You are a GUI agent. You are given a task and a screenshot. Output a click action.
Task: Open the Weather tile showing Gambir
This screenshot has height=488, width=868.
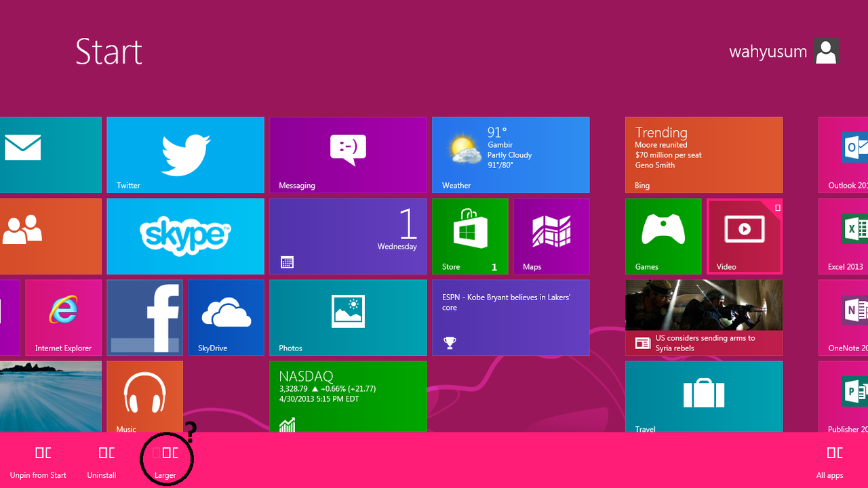pos(511,155)
